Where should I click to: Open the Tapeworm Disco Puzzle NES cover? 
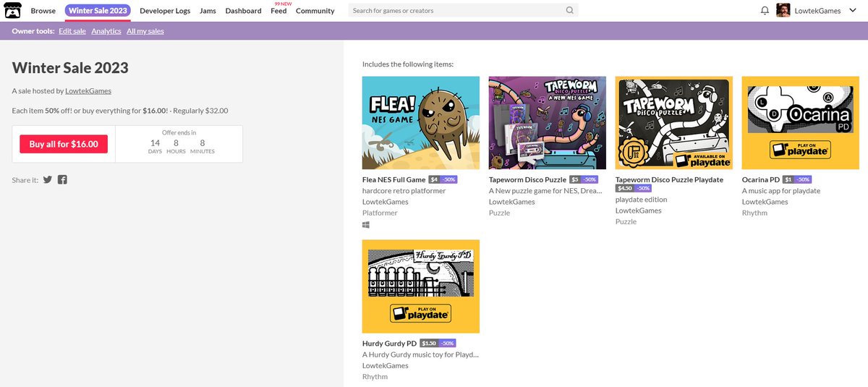point(548,123)
